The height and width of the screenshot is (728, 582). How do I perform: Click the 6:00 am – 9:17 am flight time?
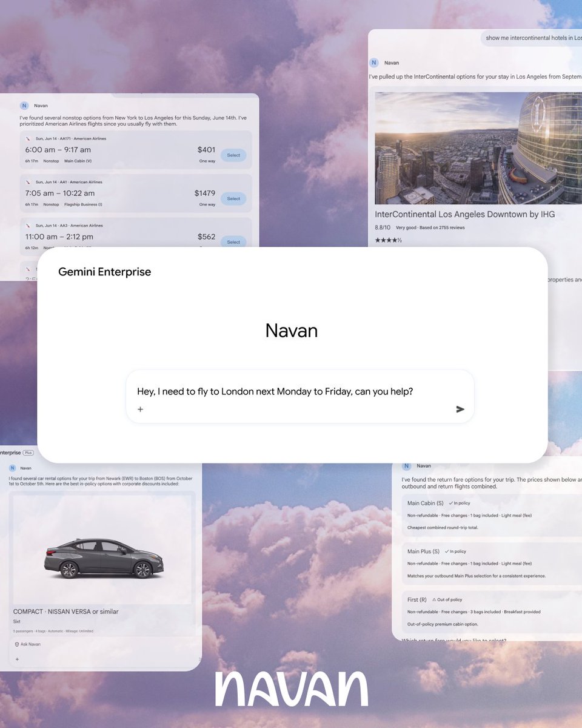coord(58,150)
